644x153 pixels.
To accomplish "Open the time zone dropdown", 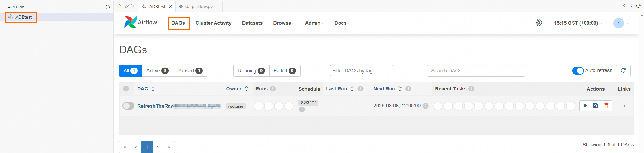I will (x=578, y=23).
